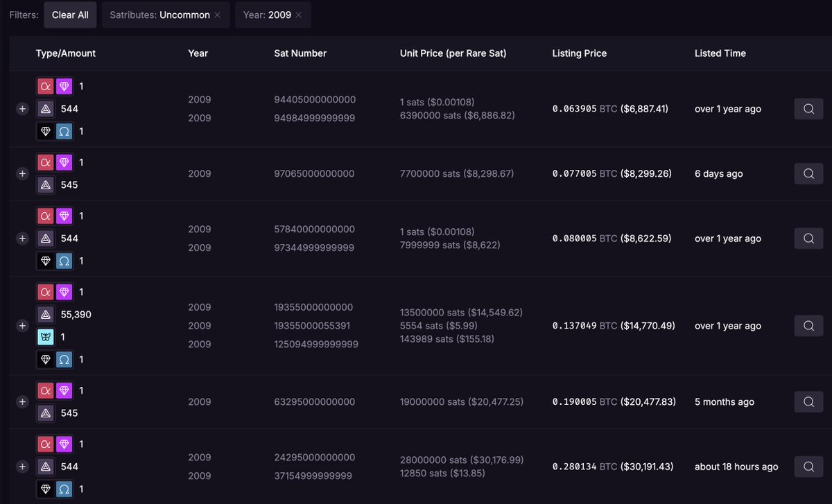832x504 pixels.
Task: Click listing price 0.137049 BTC ($14,770.49)
Action: [614, 326]
